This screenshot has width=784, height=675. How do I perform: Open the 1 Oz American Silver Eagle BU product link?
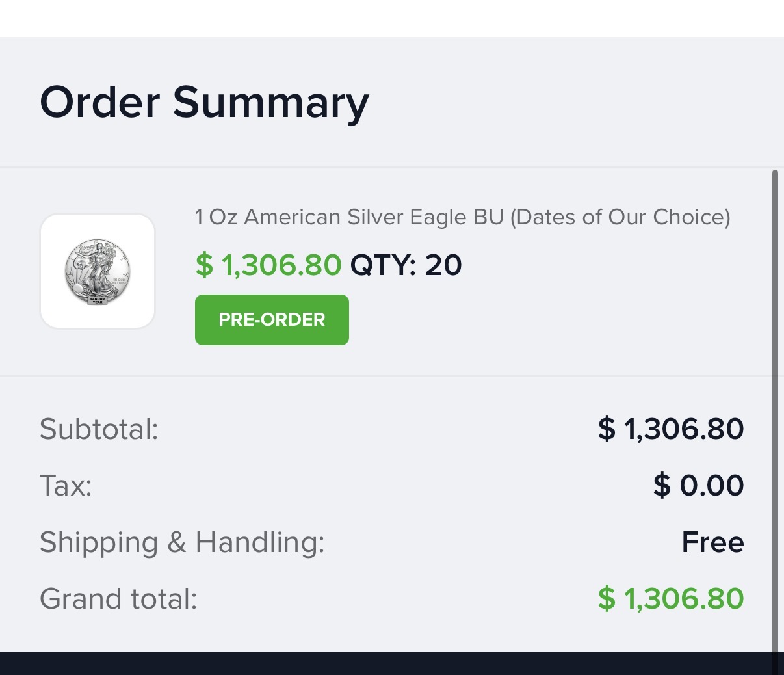(x=462, y=217)
